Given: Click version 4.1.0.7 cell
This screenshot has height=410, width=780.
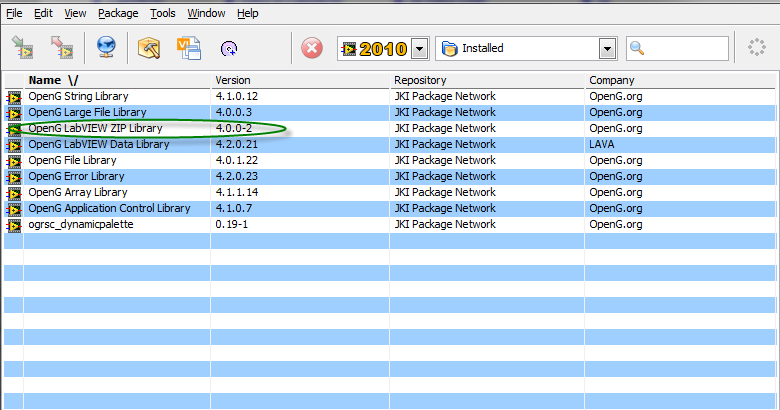Looking at the screenshot, I should coord(234,208).
